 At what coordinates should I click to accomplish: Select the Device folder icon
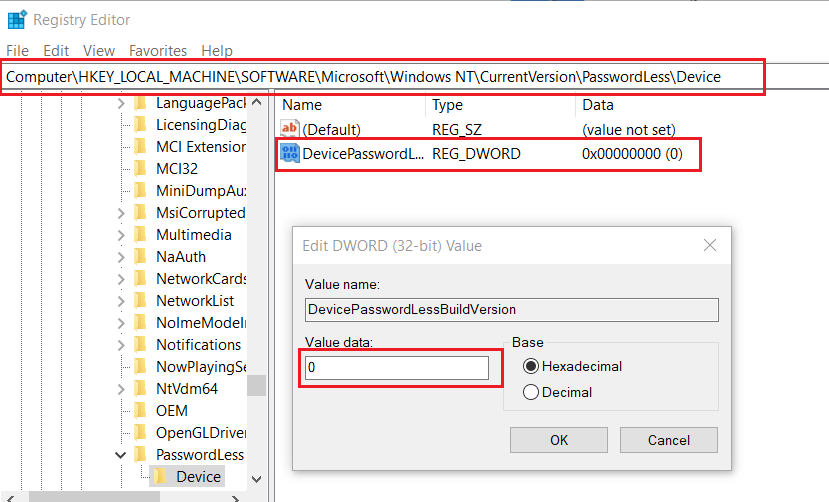(161, 477)
